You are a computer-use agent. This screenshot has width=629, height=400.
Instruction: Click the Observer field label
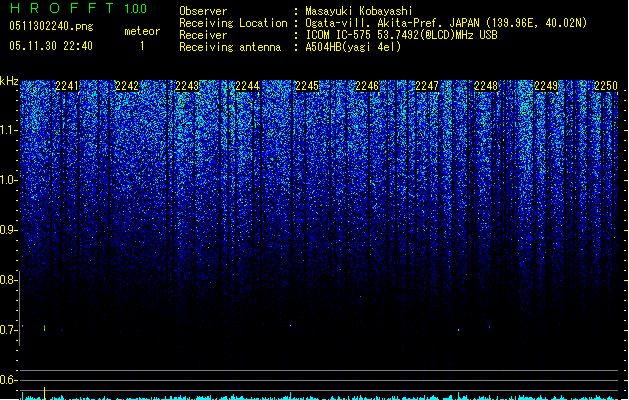(203, 11)
